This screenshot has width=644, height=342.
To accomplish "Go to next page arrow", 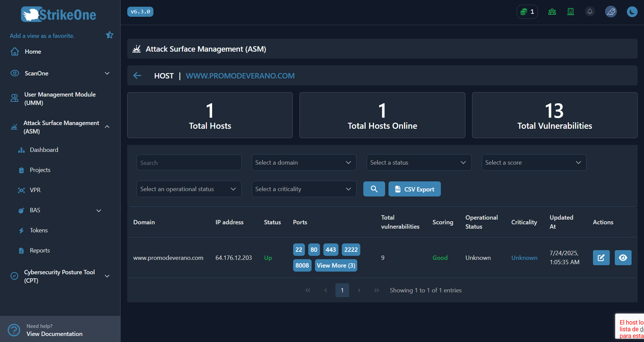I will pos(359,290).
